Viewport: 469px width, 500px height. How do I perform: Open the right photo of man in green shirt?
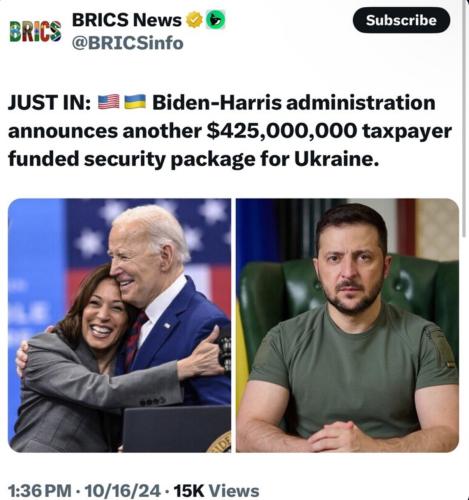(x=348, y=325)
